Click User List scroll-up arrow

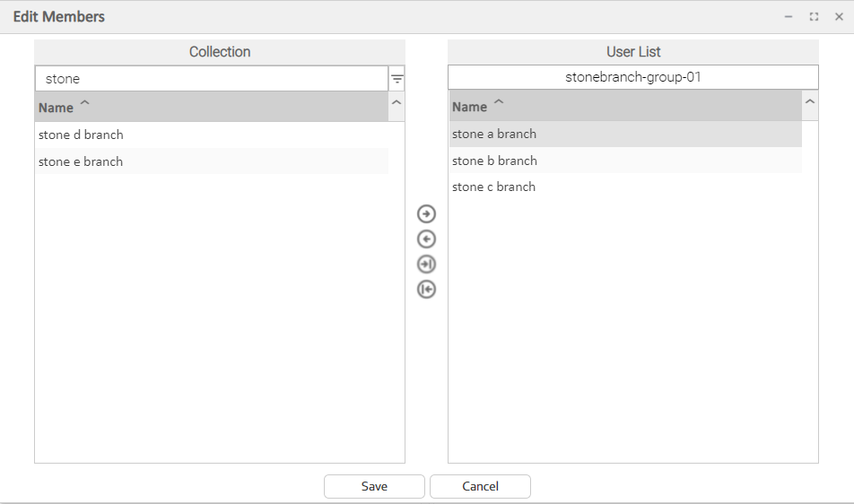810,103
